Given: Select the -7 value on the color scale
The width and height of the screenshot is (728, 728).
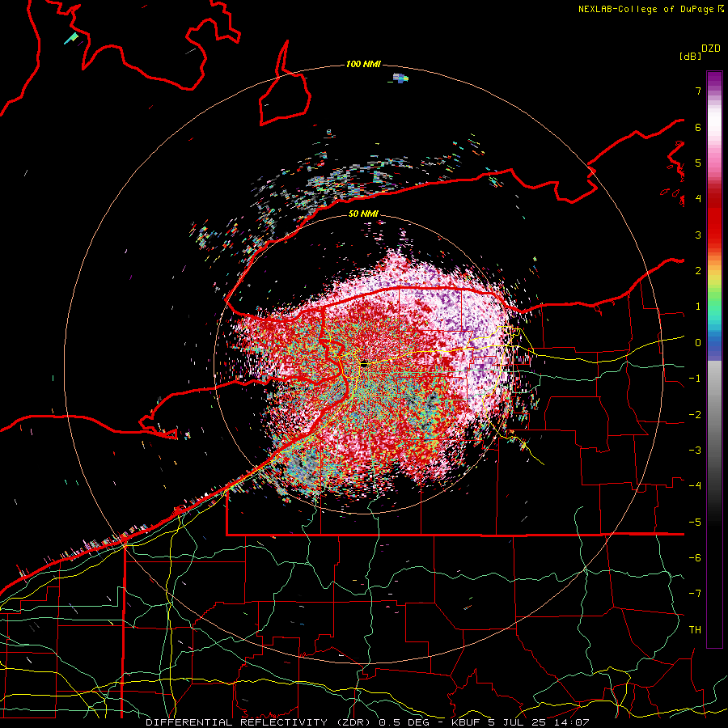Looking at the screenshot, I should tap(695, 594).
